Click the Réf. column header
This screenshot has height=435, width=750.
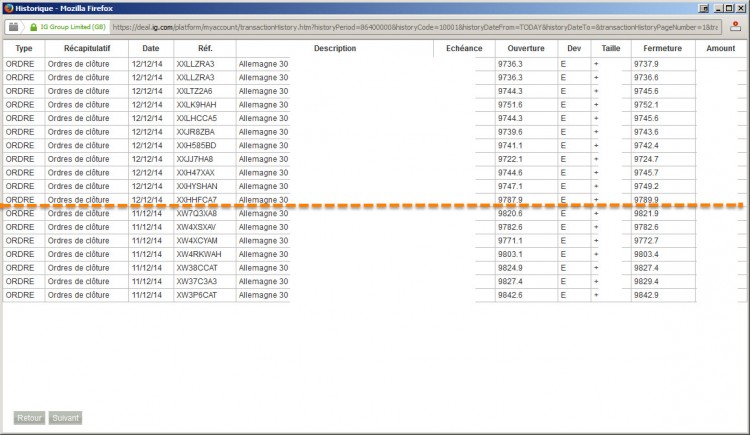click(x=205, y=48)
